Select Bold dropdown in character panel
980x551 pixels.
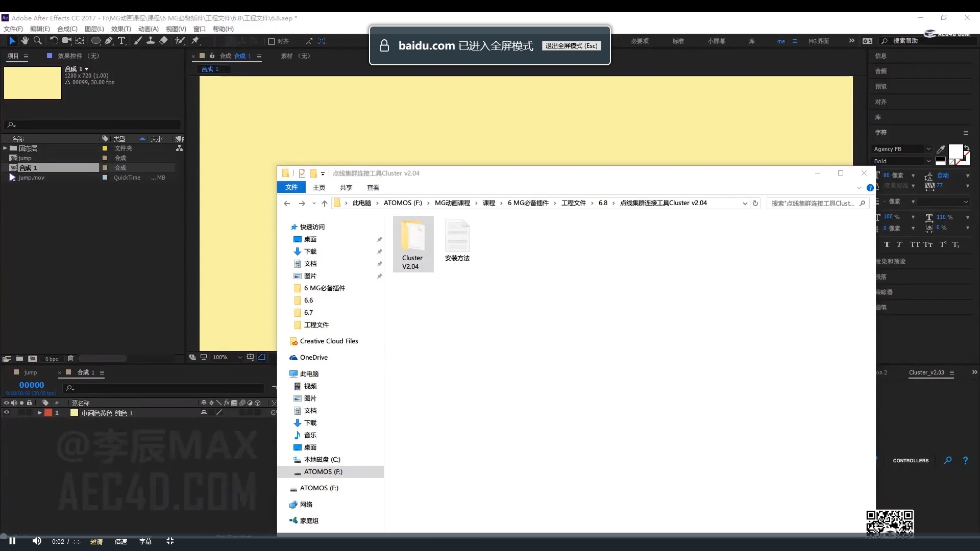pyautogui.click(x=902, y=161)
